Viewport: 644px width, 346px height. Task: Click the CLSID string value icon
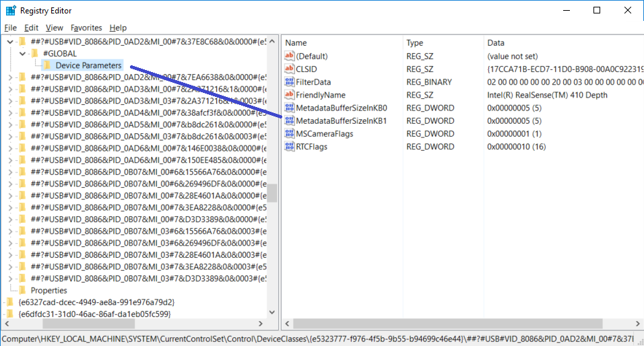[x=290, y=69]
